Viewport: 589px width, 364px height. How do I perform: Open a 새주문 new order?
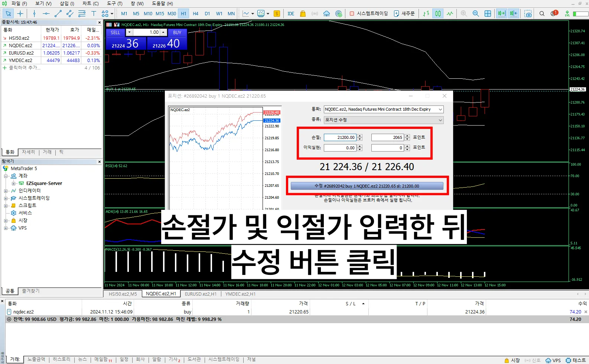tap(404, 13)
